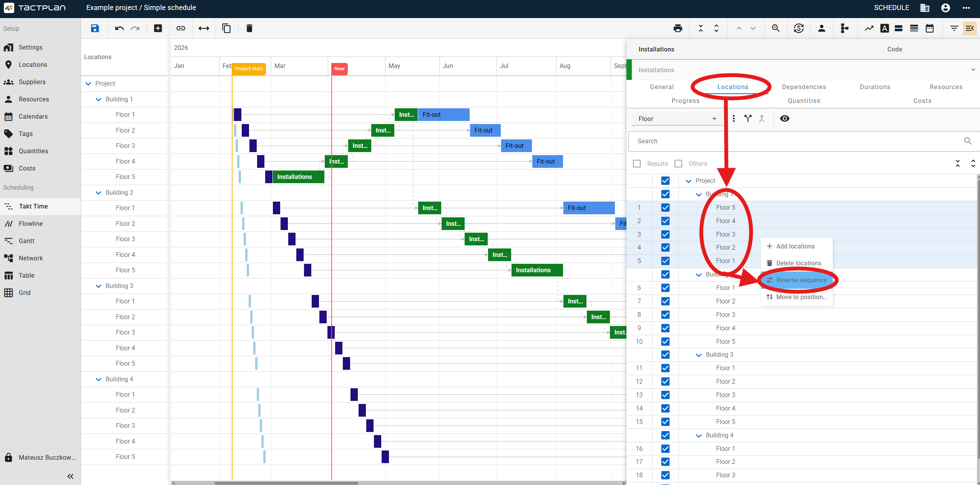Click the Now timeline marker
The width and height of the screenshot is (980, 485).
pyautogui.click(x=339, y=69)
